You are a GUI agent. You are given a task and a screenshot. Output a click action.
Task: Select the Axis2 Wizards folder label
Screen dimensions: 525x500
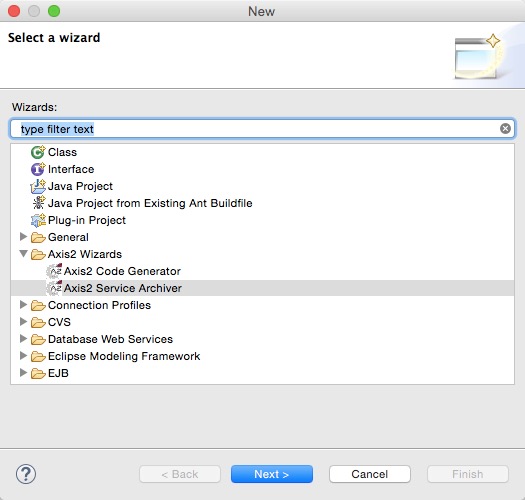tap(85, 254)
